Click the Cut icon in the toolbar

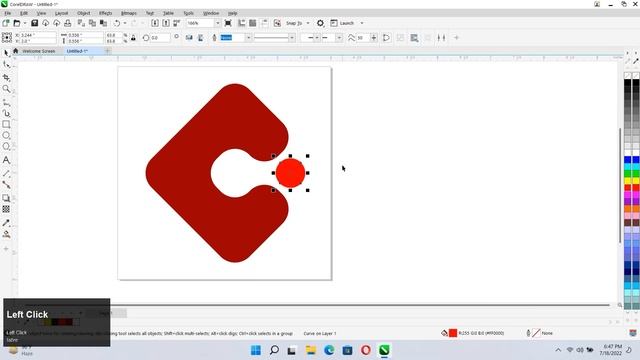pos(81,23)
